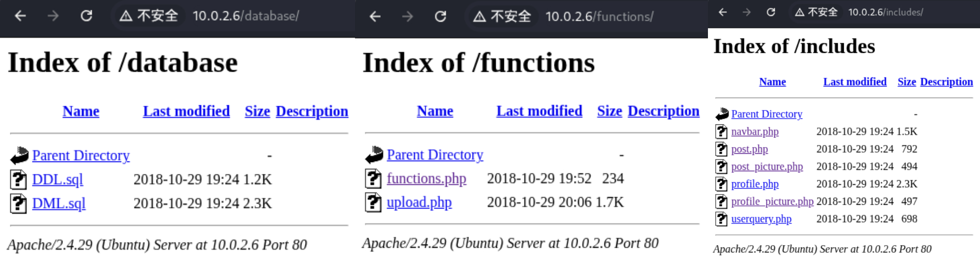Open the userquery.php file link
This screenshot has width=980, height=258.
[x=761, y=219]
